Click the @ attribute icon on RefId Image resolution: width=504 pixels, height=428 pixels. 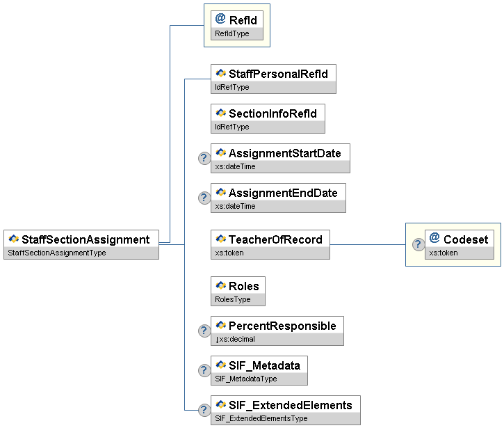220,19
